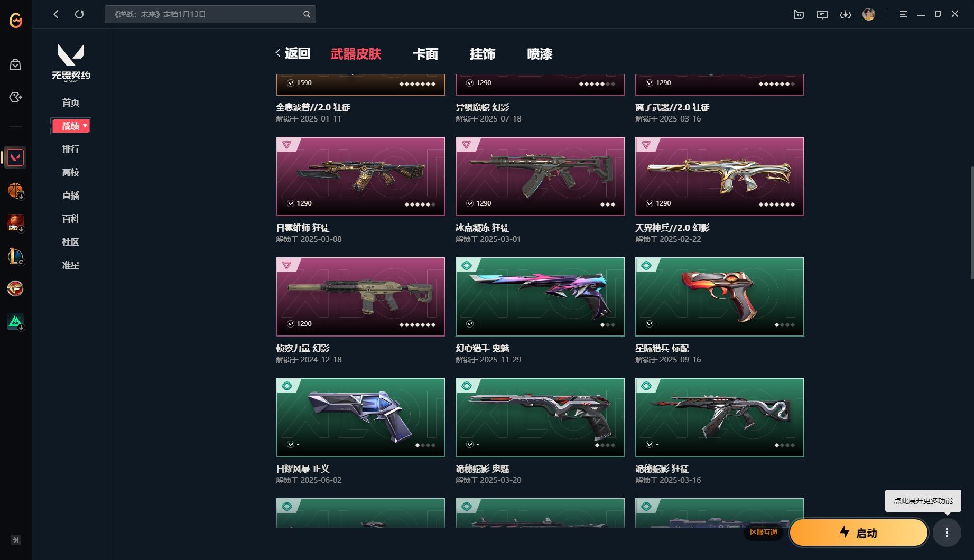Viewport: 974px width, 560px height.
Task: Select the 天界神兵//2.0 幻影 skin thumbnail
Action: tap(719, 176)
